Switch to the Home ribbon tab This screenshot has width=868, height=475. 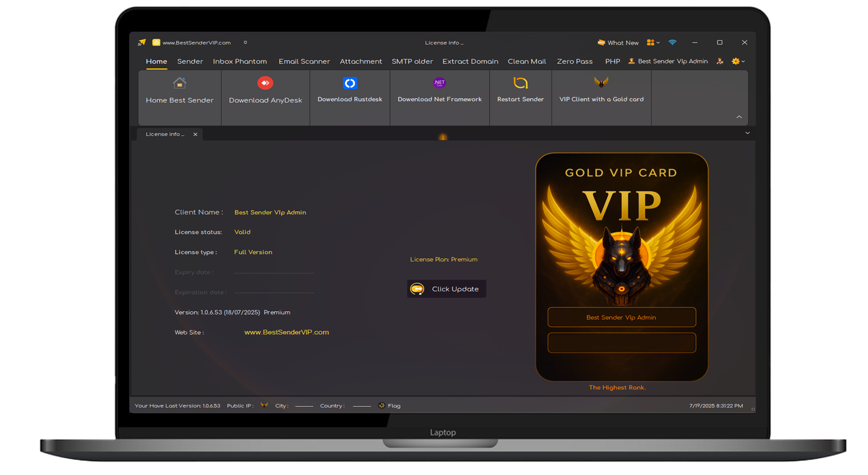coord(157,62)
